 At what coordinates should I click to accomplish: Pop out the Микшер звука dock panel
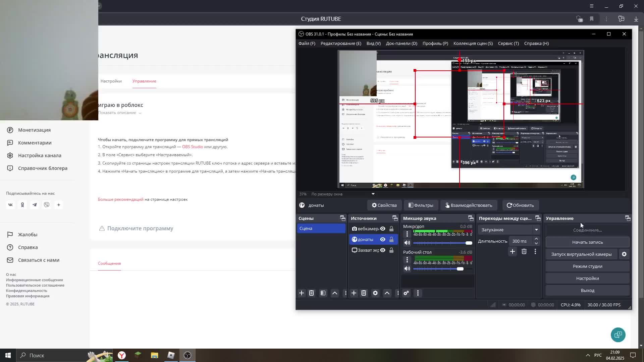[x=471, y=218]
